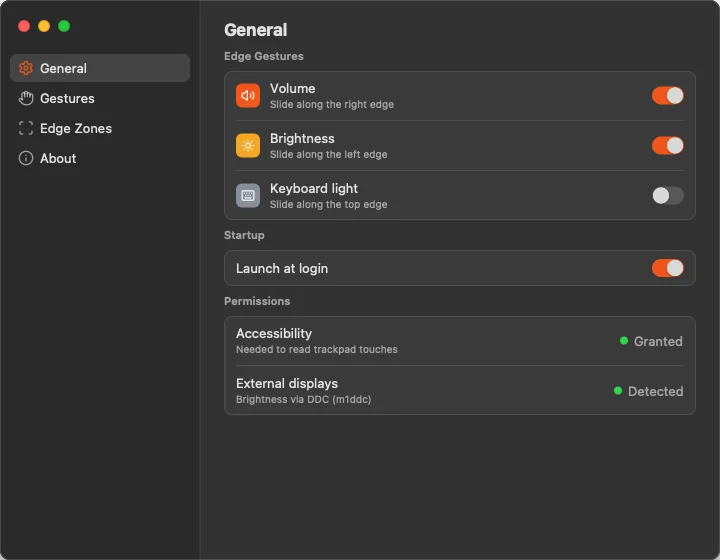
Task: Enable the Keyboard light toggle
Action: [x=668, y=196]
